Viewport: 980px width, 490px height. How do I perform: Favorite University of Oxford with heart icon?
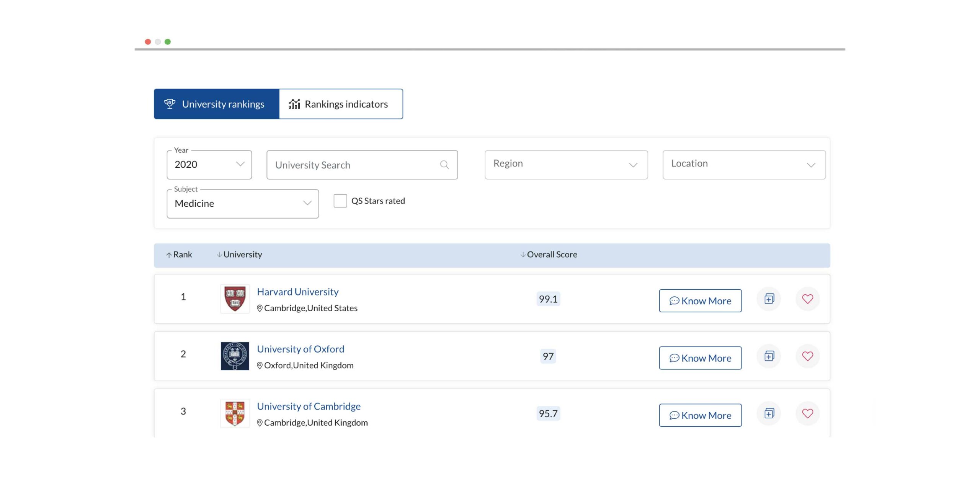click(x=808, y=356)
